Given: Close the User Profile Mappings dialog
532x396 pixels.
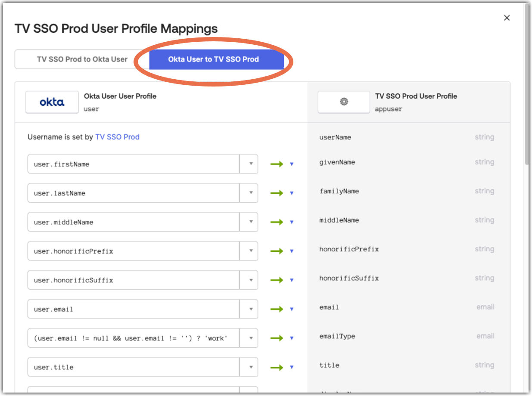Looking at the screenshot, I should (507, 18).
